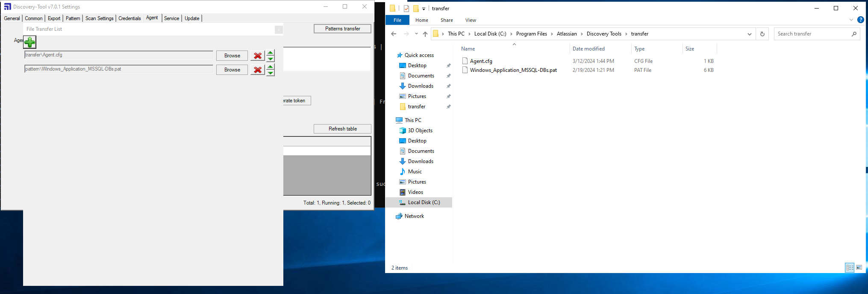Sort files by Date modified column
Screen dimensions: 868x294
[588, 49]
